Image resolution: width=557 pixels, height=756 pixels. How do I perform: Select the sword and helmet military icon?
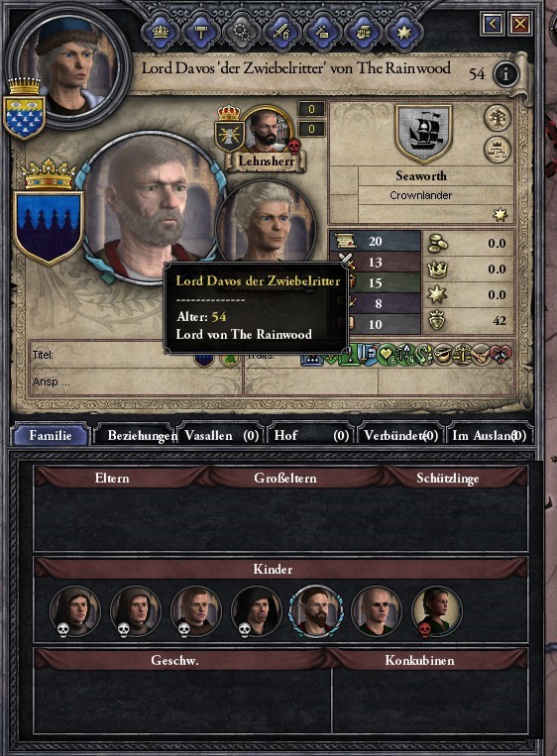pyautogui.click(x=281, y=33)
